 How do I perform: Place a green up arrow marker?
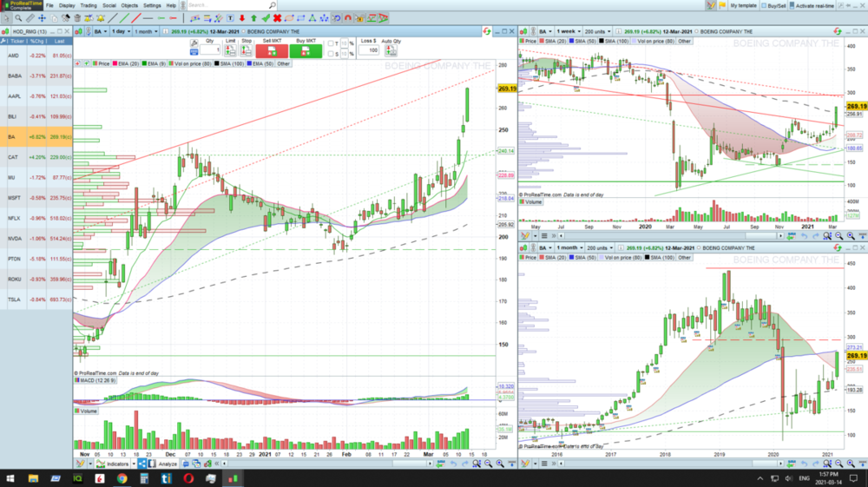pyautogui.click(x=253, y=18)
